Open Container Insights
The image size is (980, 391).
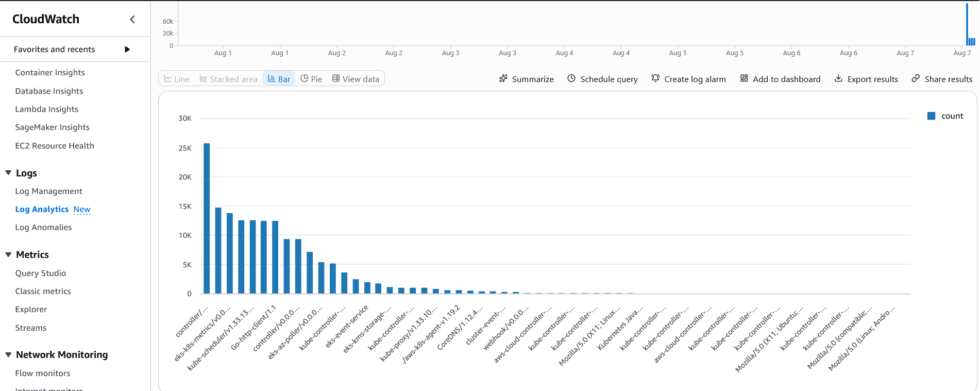pyautogui.click(x=50, y=73)
